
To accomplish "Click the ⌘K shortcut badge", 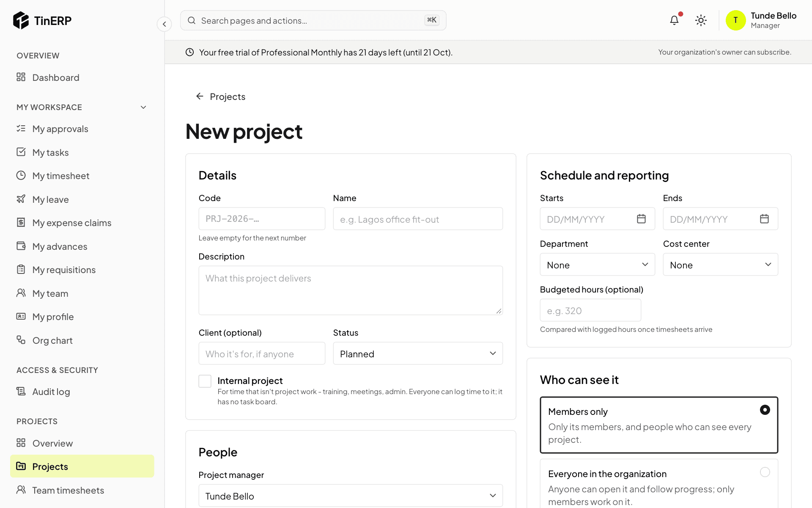I will (432, 20).
